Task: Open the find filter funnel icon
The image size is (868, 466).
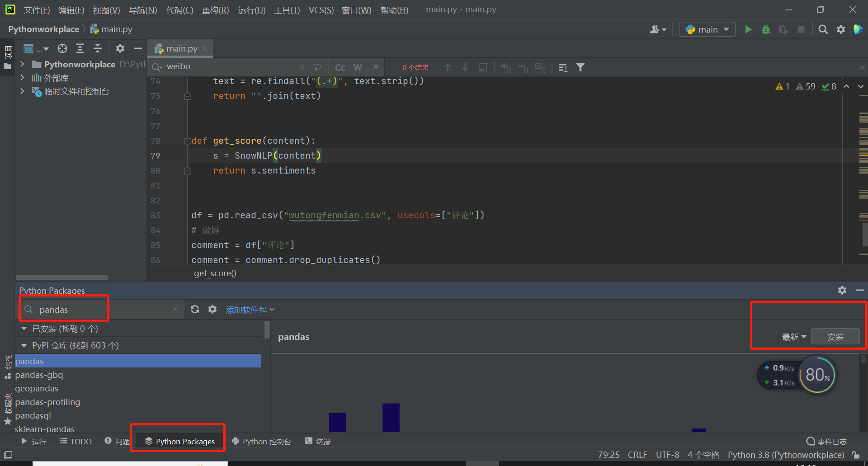Action: pos(580,67)
